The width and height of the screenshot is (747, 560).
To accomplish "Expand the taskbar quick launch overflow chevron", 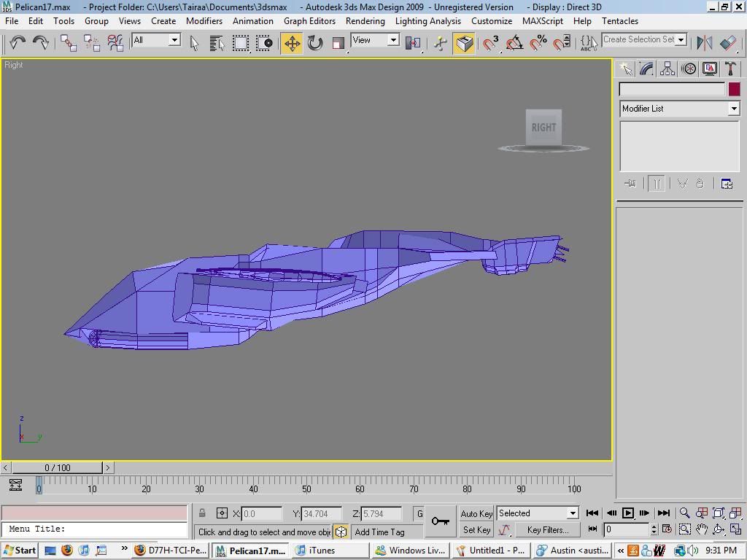I will pos(125,549).
